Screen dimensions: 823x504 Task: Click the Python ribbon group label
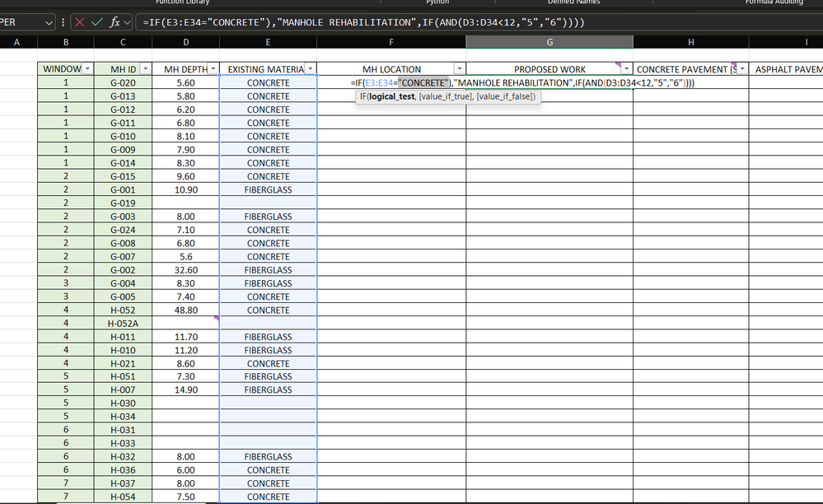tap(437, 2)
